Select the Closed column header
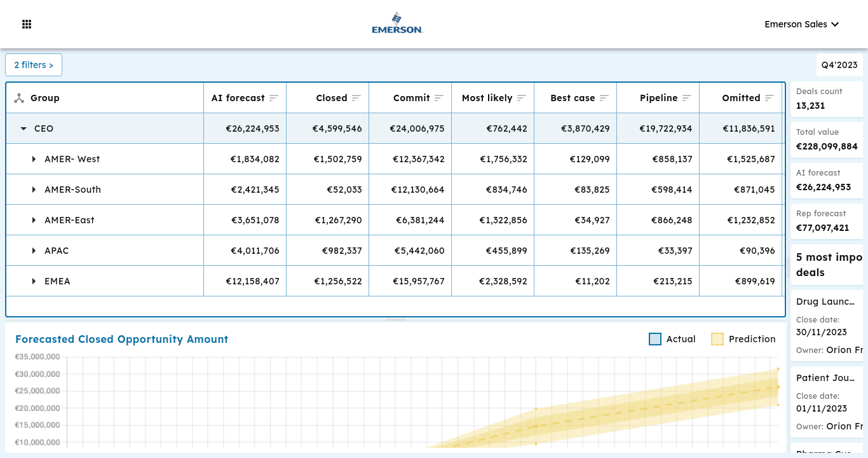Screen dimensions: 868x458 click(x=328, y=98)
